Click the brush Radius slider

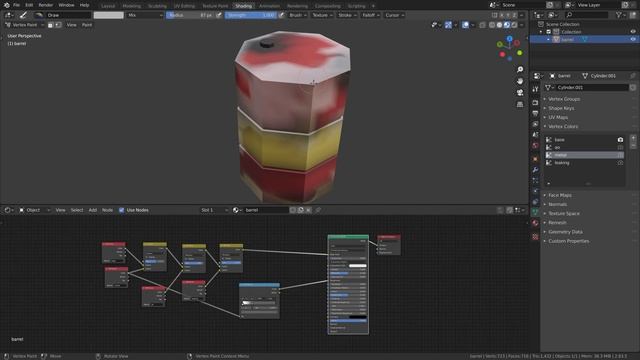click(x=190, y=15)
